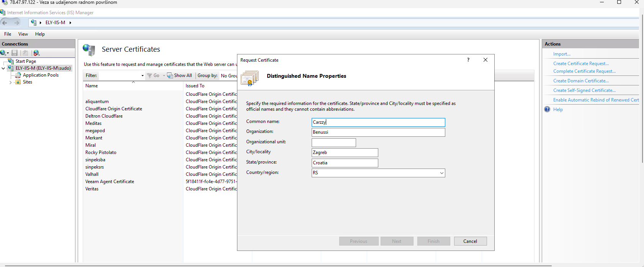Expand the Sites tree node
The image size is (644, 267).
click(x=10, y=82)
